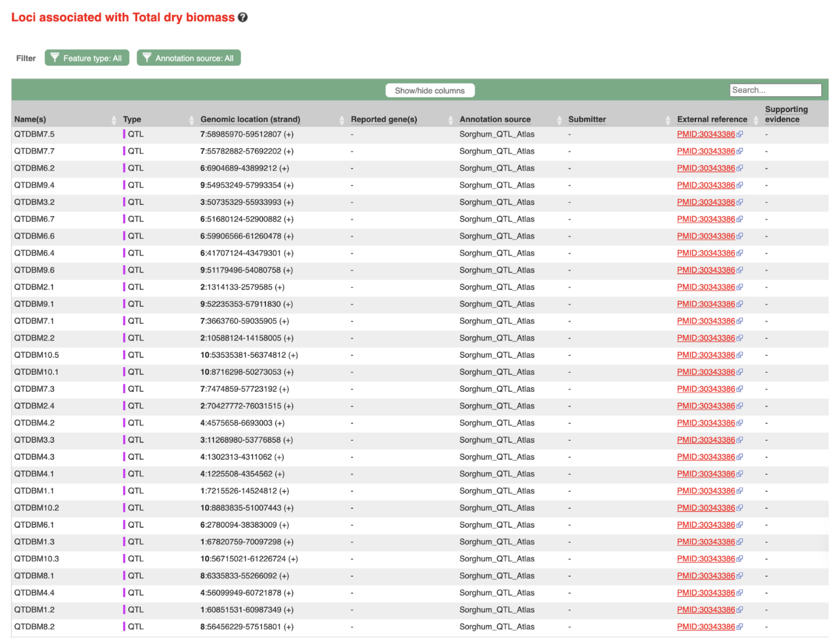
Task: Open PMID link for QTDBM6.7
Action: [x=706, y=219]
